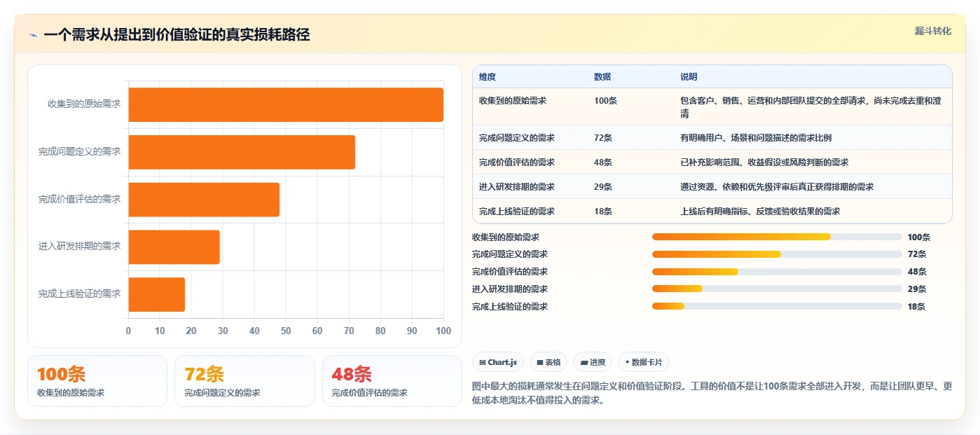Click description 已补充影响范围、收益假设或风险判断的需求

[x=764, y=163]
